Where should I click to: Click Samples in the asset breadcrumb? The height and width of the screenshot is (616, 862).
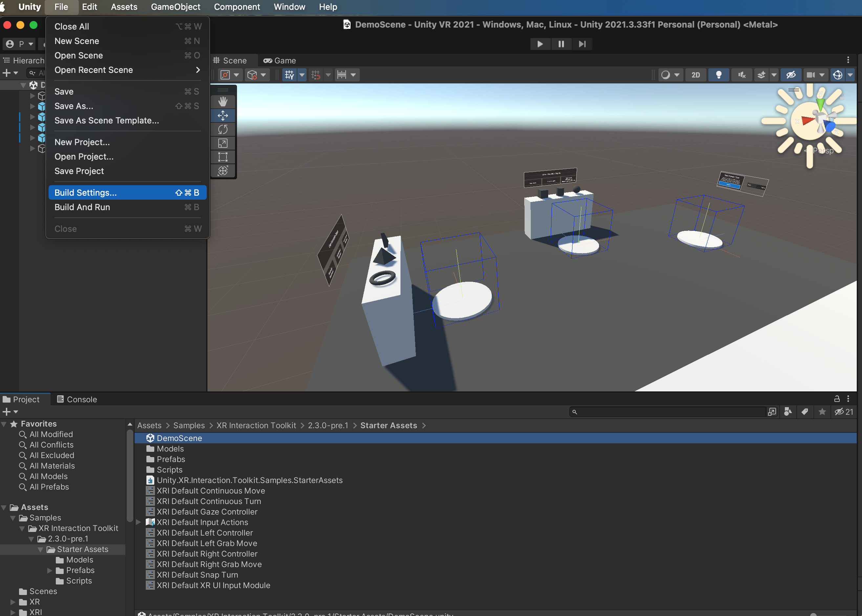pyautogui.click(x=189, y=426)
